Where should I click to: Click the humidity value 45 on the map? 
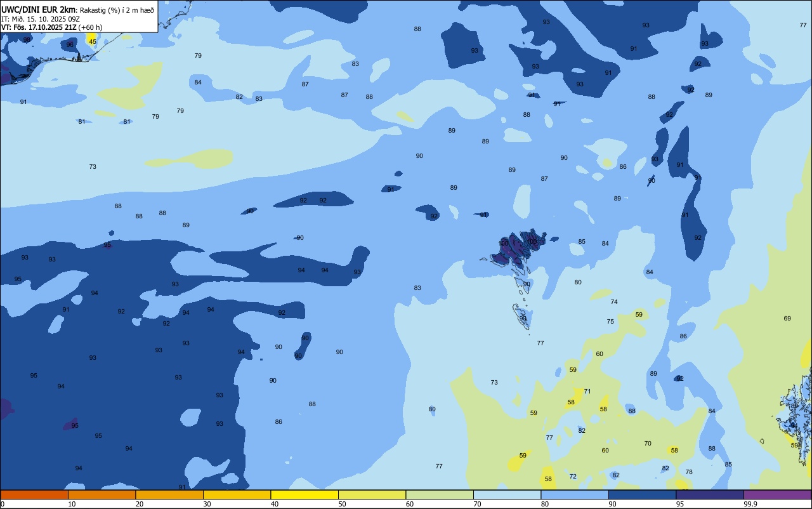pos(93,42)
